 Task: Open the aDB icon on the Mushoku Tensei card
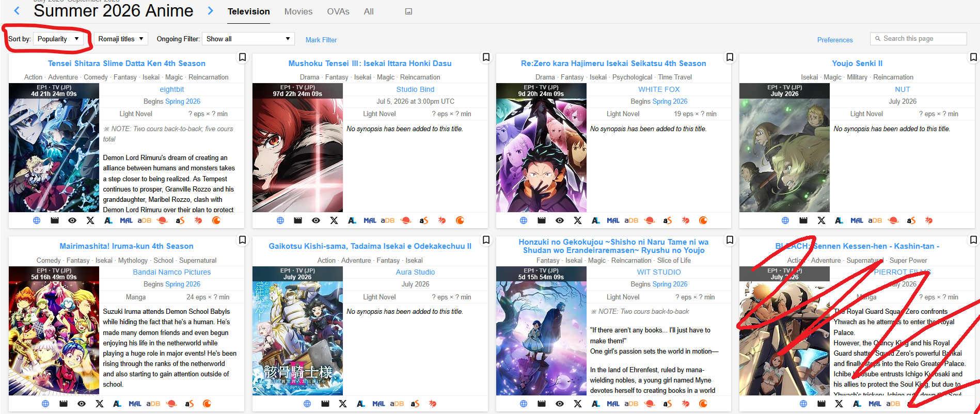pyautogui.click(x=388, y=220)
